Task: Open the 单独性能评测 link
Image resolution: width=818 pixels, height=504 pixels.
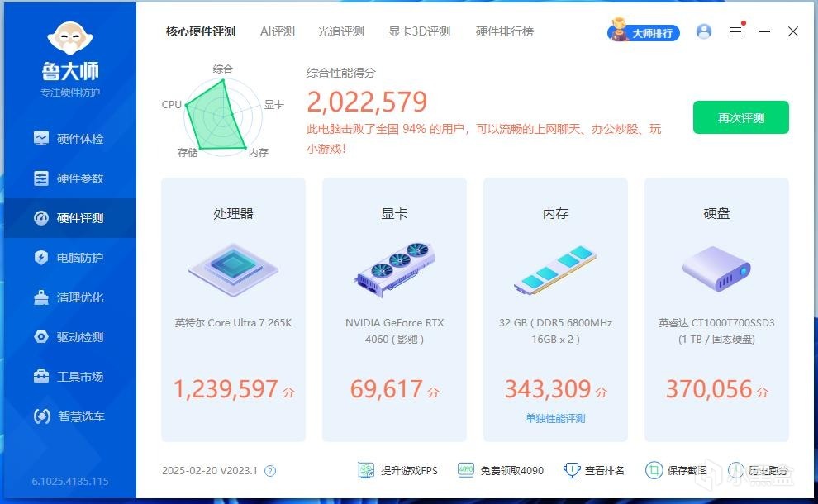Action: tap(555, 418)
